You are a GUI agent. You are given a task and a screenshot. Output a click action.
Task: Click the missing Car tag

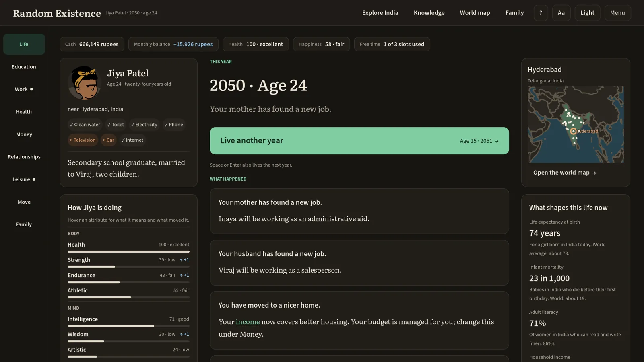109,140
